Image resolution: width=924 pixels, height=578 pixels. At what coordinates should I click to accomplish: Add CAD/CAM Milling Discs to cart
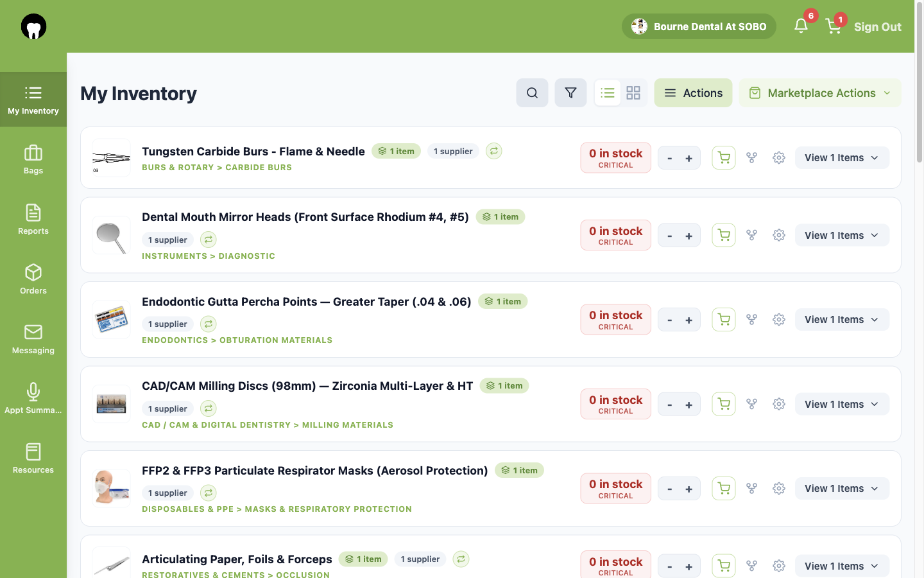point(724,404)
